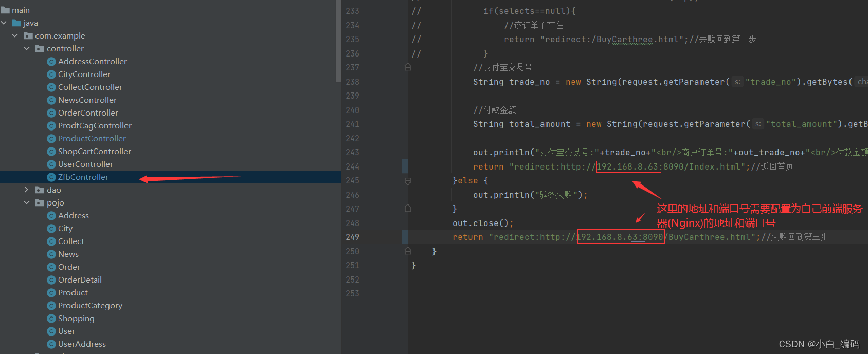The image size is (868, 354).
Task: Click the OrderController class icon
Action: tap(51, 113)
